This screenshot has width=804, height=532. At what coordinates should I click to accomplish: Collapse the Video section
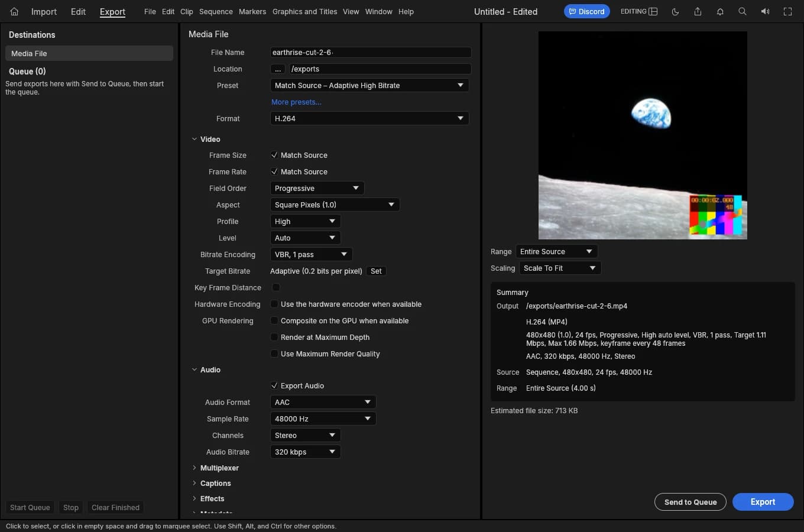click(194, 139)
